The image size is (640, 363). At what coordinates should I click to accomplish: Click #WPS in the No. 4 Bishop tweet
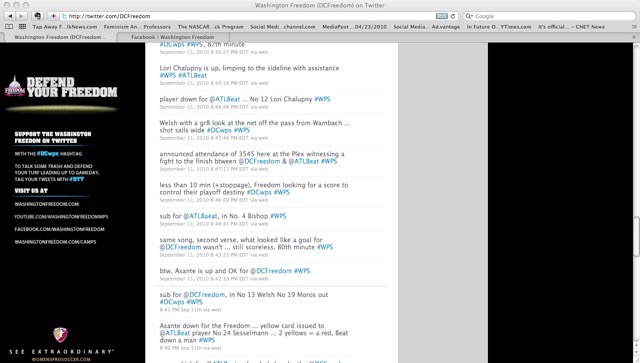(278, 216)
